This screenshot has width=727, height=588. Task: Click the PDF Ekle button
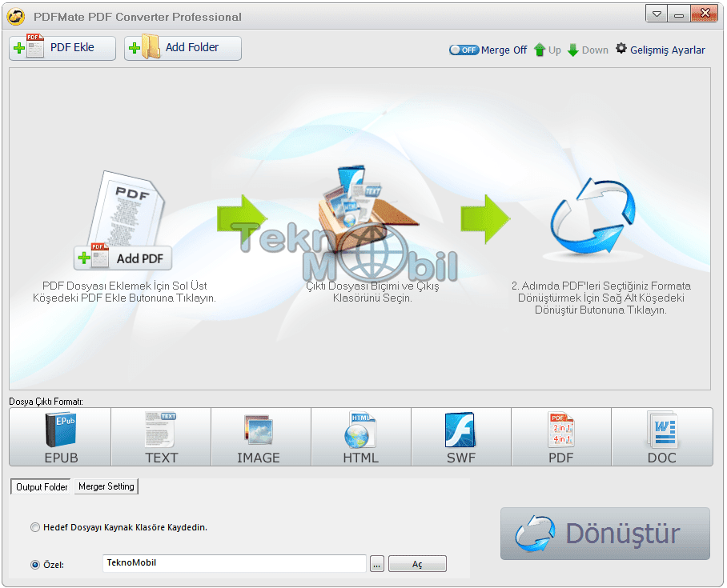(62, 48)
